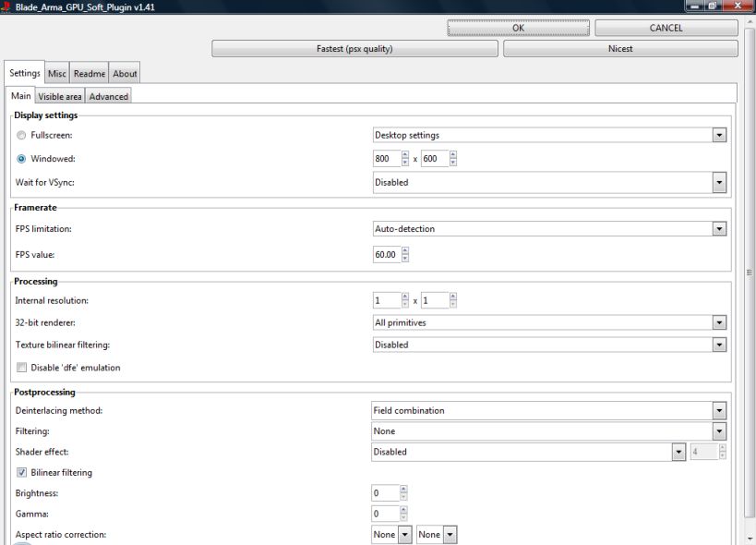Screen dimensions: 756x545
Task: Open the FPS limitation dropdown
Action: pyautogui.click(x=549, y=228)
